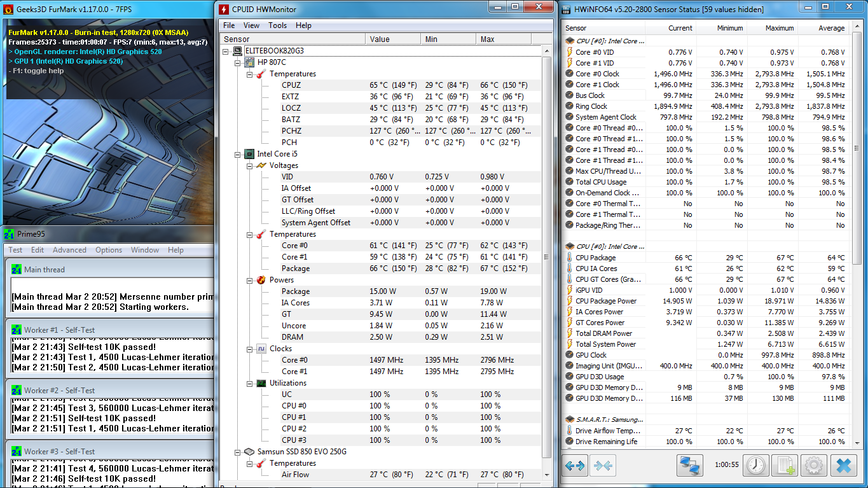Click the Clocks waveform icon in HWMonitor

[261, 349]
